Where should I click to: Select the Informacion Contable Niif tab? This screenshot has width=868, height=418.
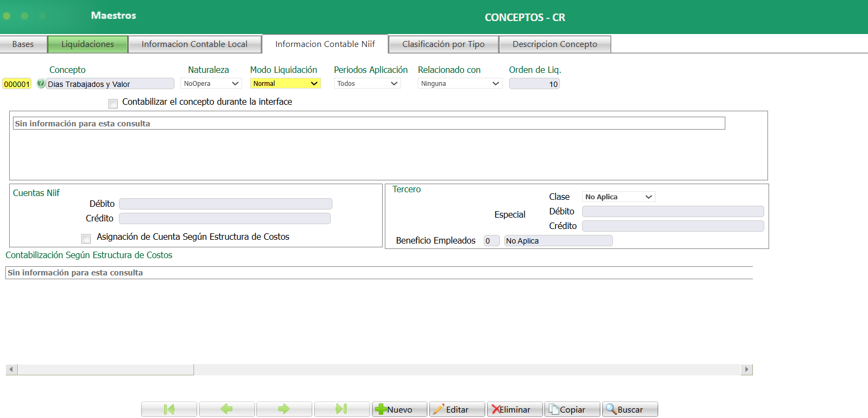325,44
